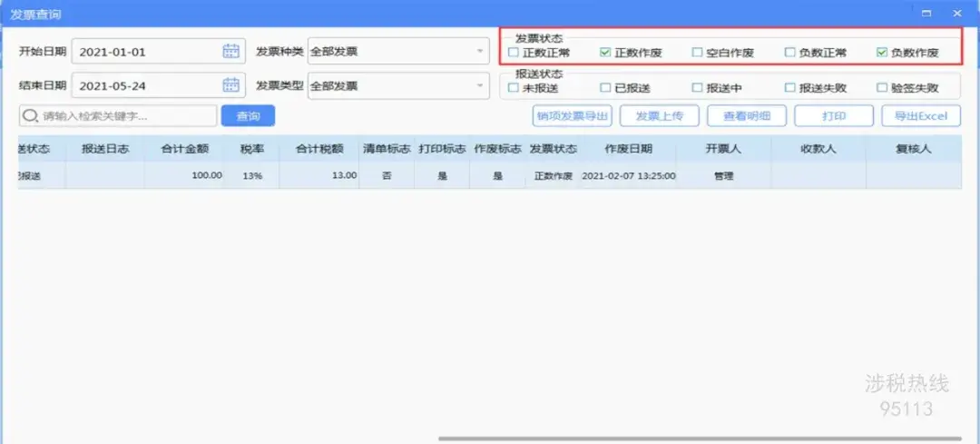This screenshot has width=980, height=444.
Task: Check the 未报送 checkbox
Action: click(513, 87)
